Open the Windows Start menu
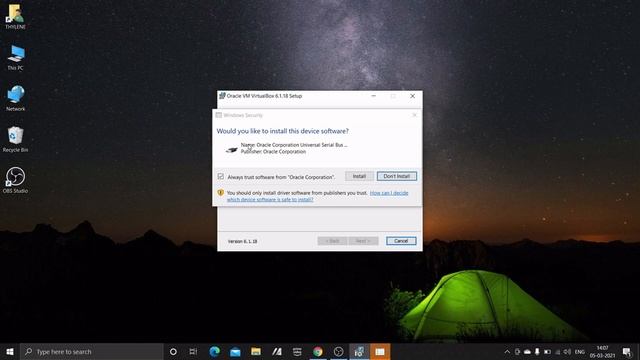640x360 pixels. click(x=10, y=351)
